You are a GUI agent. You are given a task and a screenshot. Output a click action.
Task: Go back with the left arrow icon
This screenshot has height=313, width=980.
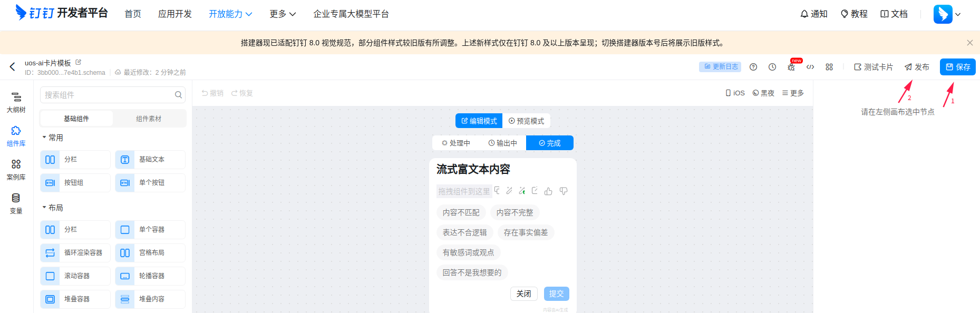tap(12, 67)
